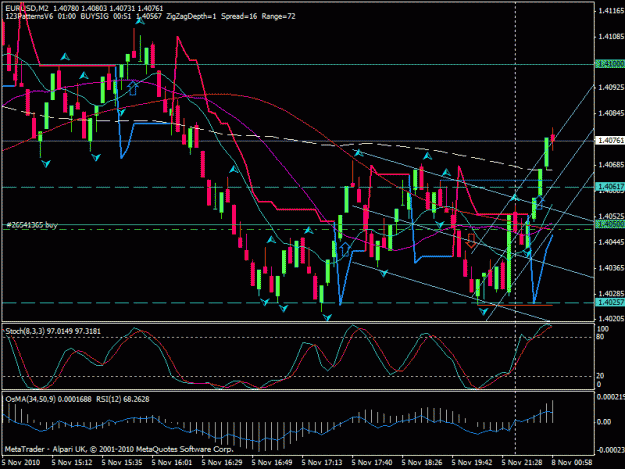Click the 1.40500 price level tag

coord(610,225)
